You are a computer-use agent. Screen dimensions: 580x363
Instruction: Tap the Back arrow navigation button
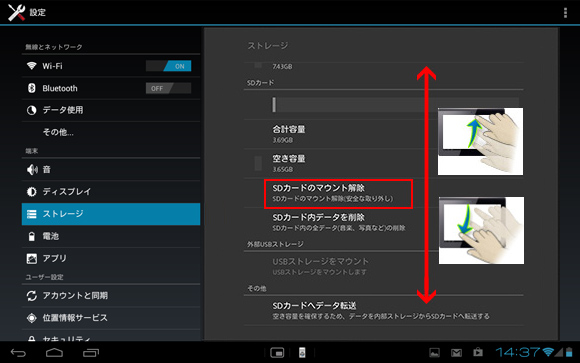(18, 353)
